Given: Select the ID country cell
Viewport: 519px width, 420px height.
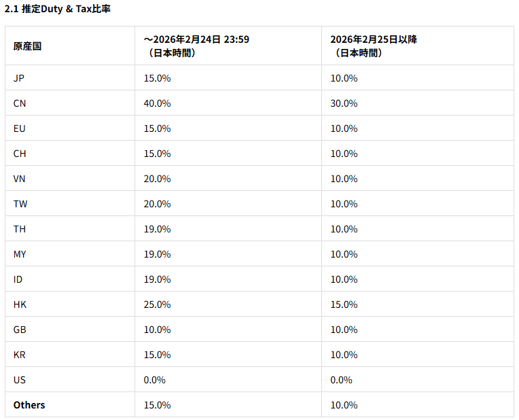Looking at the screenshot, I should point(18,279).
